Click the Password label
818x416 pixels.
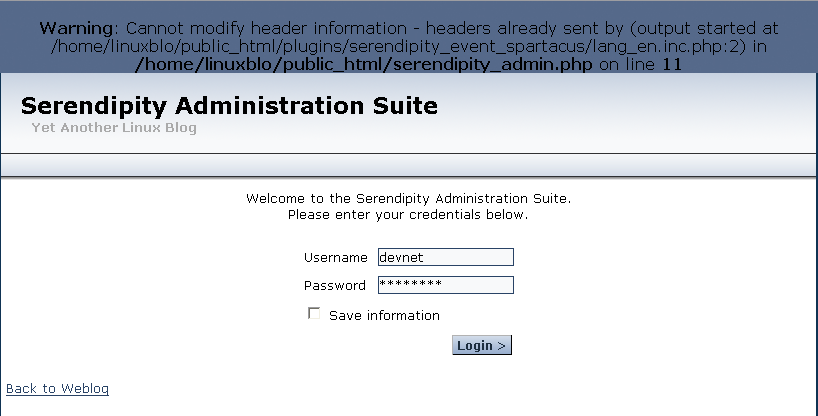pyautogui.click(x=335, y=286)
